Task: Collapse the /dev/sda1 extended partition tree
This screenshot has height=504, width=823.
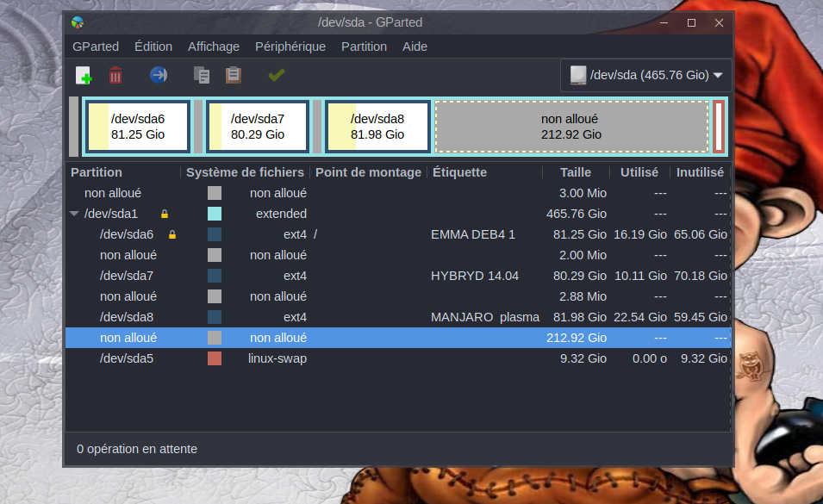Action: (74, 214)
